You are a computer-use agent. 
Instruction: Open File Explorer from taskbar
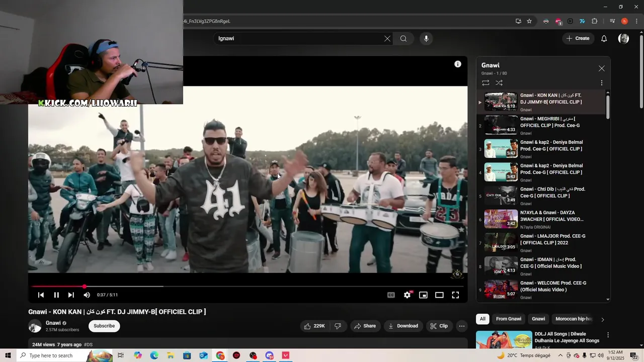pos(171,355)
